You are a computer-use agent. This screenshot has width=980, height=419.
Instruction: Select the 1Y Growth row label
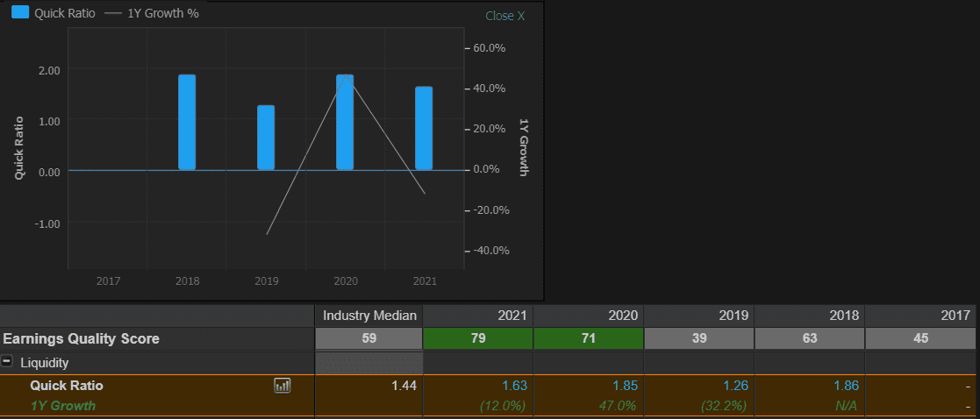(62, 405)
